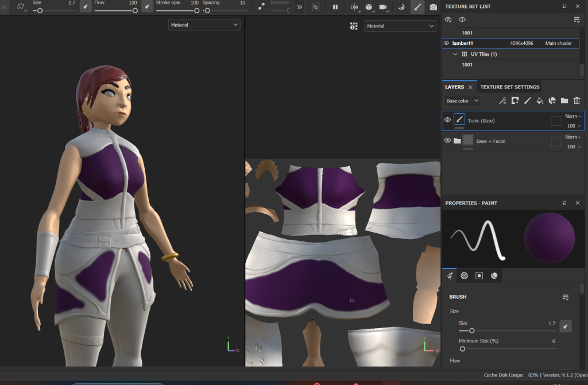Open the Base color channel dropdown
The width and height of the screenshot is (588, 385).
(x=462, y=101)
